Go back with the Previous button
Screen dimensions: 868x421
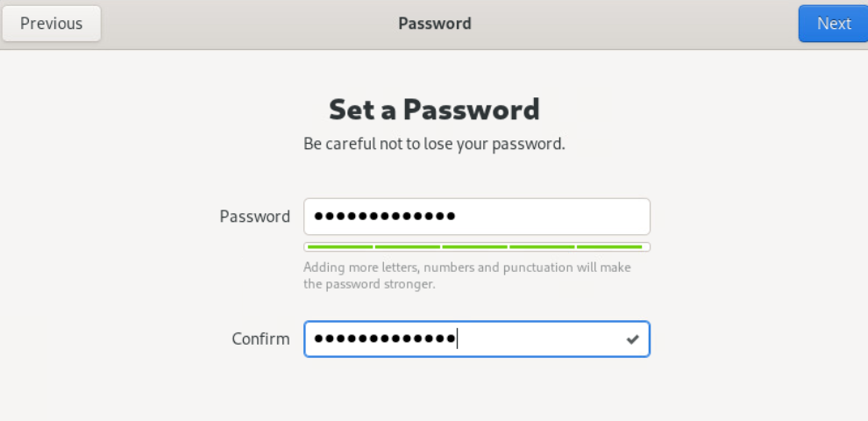[51, 24]
